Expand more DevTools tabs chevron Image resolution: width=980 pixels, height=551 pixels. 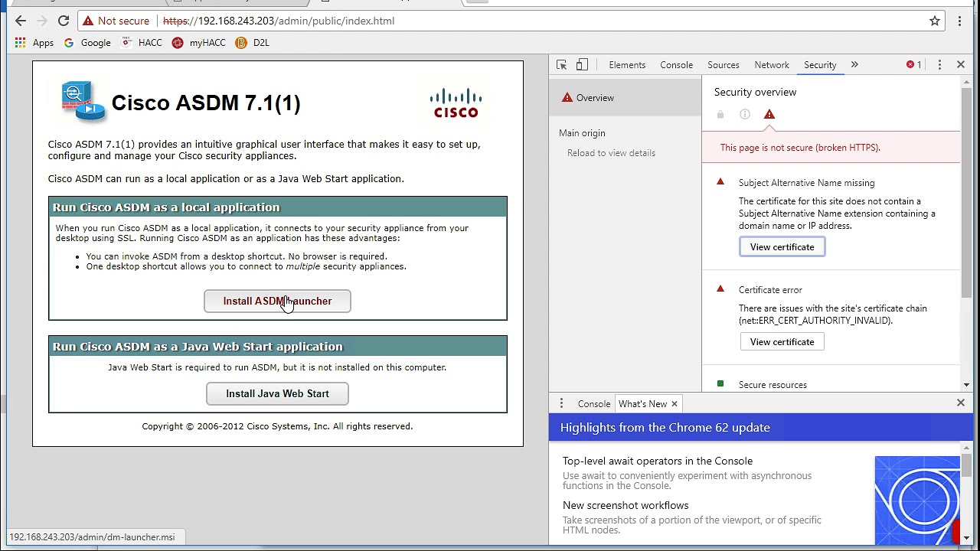point(854,65)
